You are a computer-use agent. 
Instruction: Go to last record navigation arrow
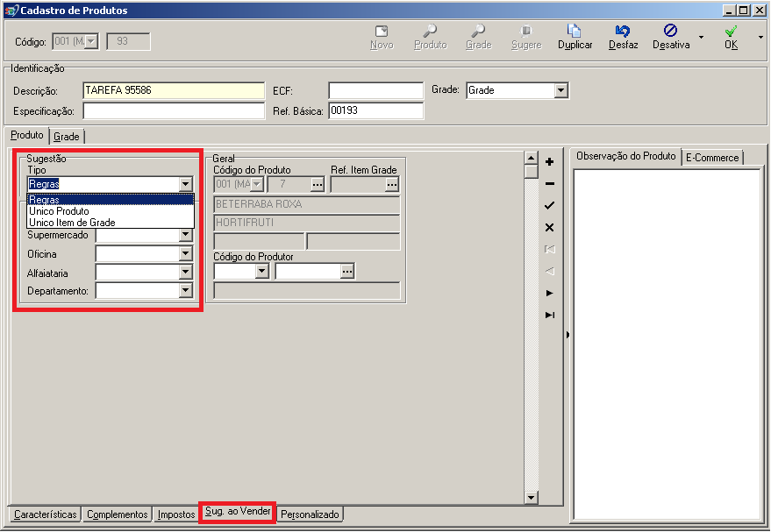click(x=550, y=315)
